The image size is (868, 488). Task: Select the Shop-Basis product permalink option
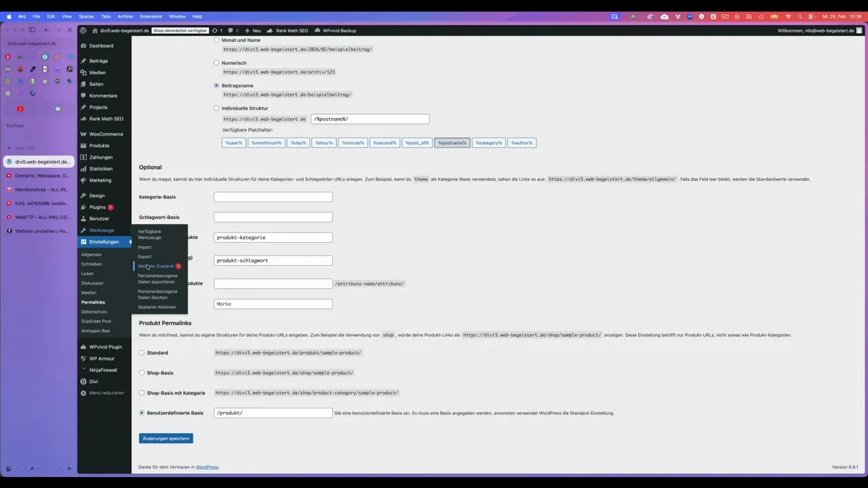[142, 373]
